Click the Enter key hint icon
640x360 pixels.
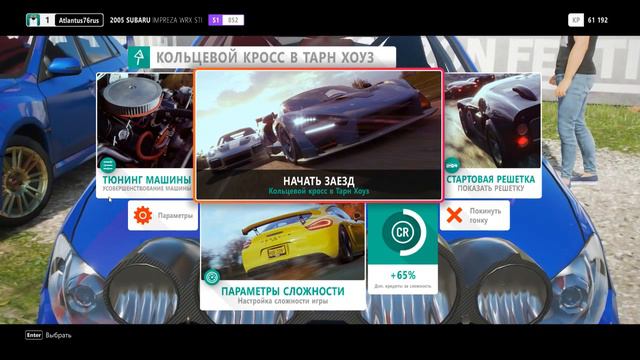pyautogui.click(x=34, y=335)
